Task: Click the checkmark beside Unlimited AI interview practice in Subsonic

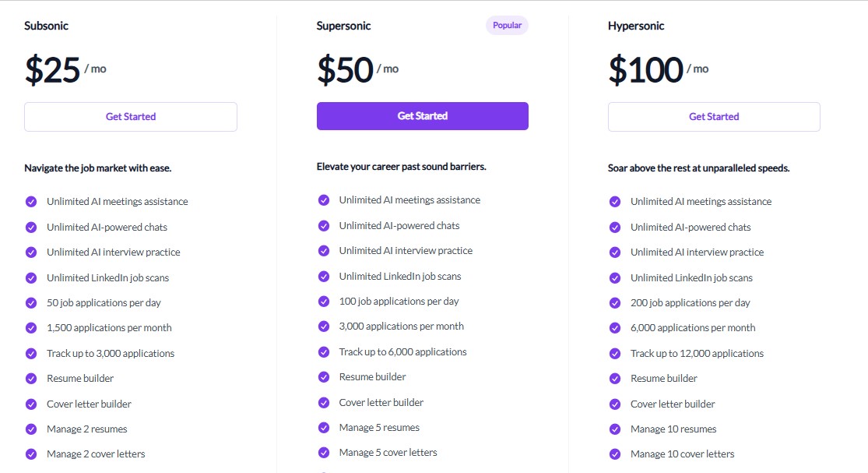Action: coord(31,252)
